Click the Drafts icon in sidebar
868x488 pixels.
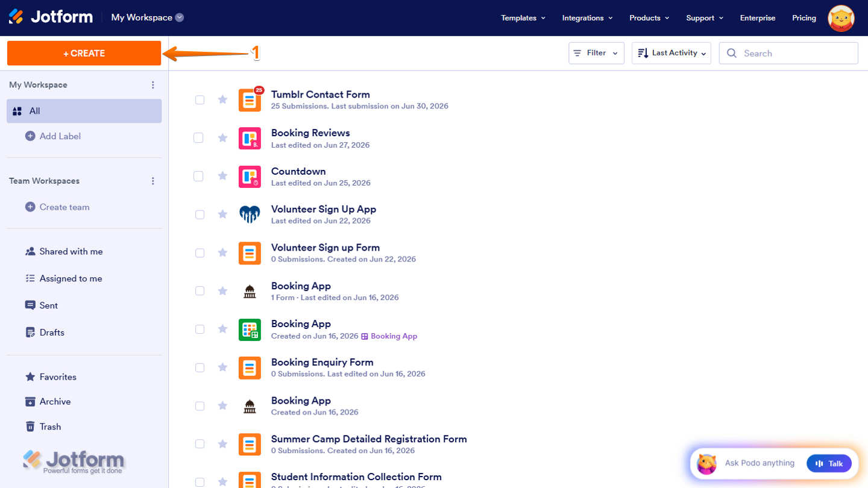[x=30, y=333]
